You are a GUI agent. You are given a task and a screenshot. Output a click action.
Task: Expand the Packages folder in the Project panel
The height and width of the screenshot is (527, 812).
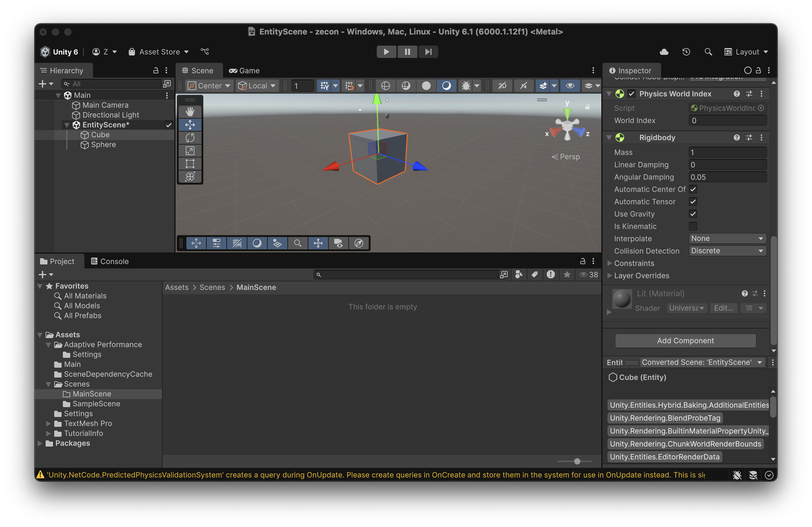(39, 443)
